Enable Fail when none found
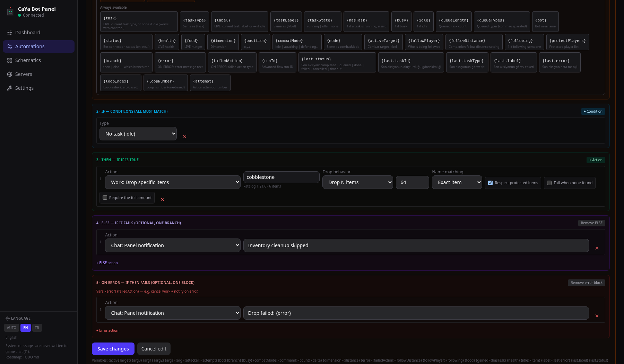Viewport: 624px width, 364px height. pyautogui.click(x=549, y=183)
